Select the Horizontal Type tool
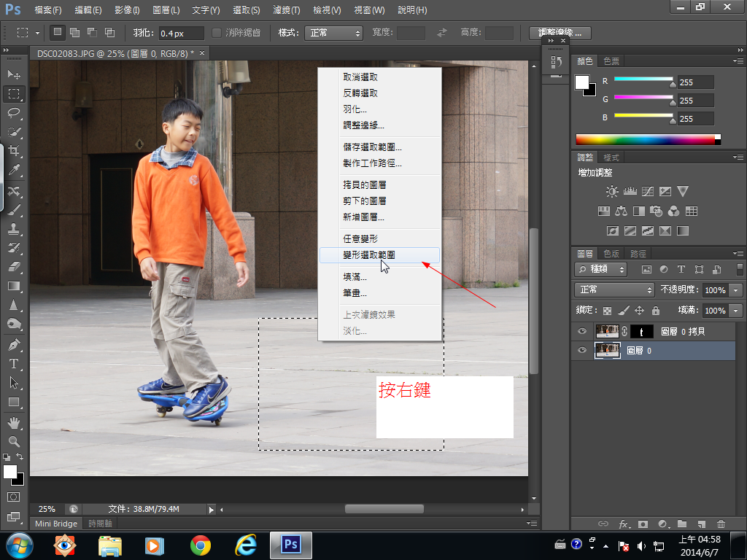This screenshot has height=560, width=747. 14,364
